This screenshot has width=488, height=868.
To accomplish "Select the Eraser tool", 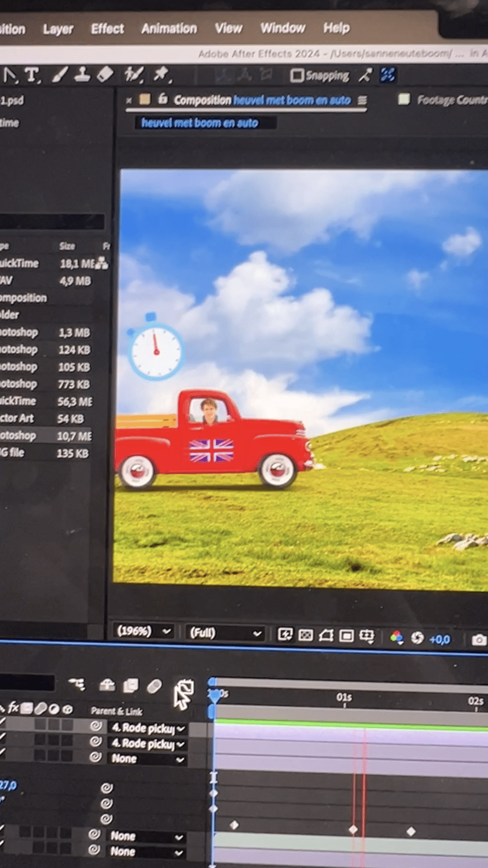I will coord(105,74).
